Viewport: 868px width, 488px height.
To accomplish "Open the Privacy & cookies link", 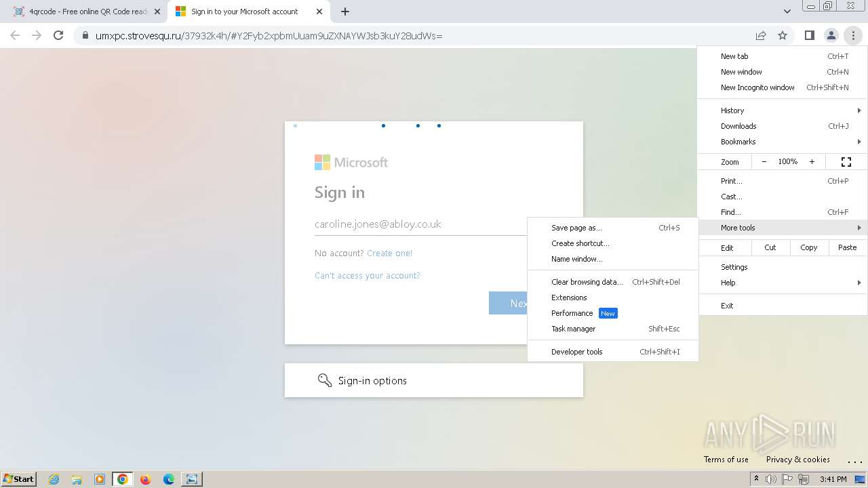I will click(798, 459).
